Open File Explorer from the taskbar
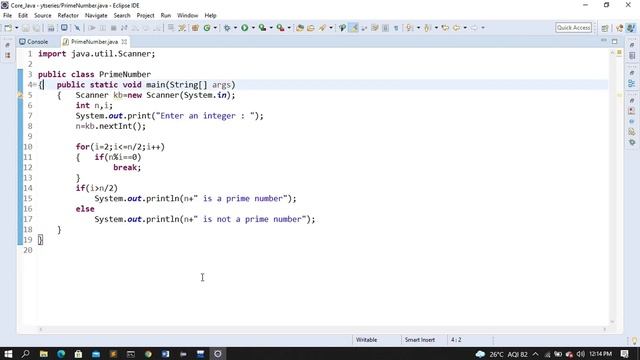 click(x=43, y=354)
